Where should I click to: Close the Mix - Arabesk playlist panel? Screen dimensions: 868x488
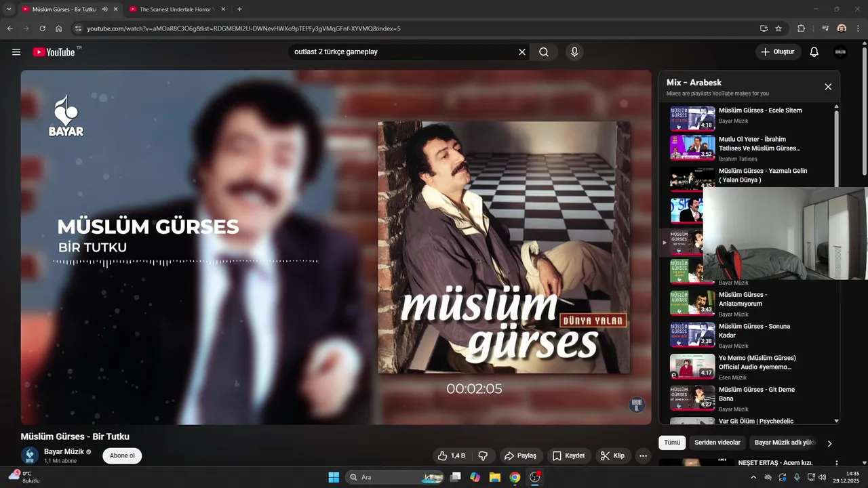pyautogui.click(x=828, y=87)
